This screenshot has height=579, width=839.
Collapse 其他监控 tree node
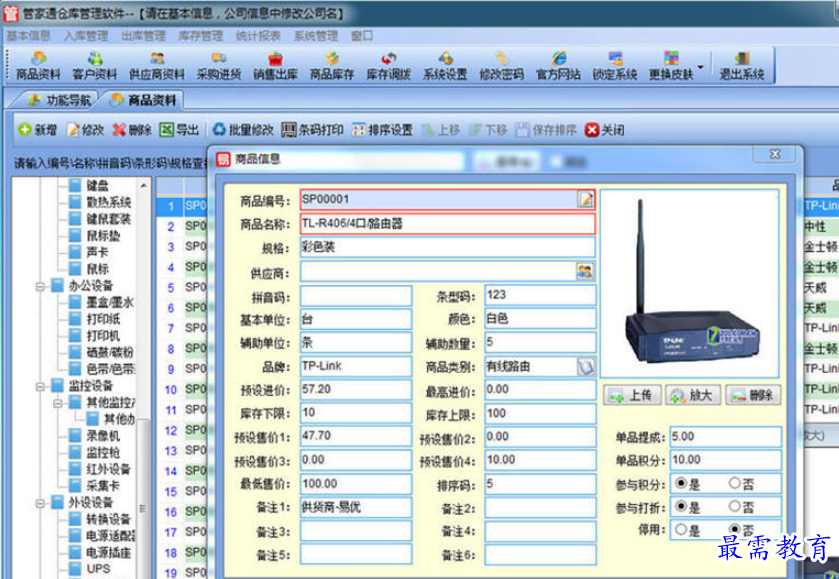(x=58, y=403)
